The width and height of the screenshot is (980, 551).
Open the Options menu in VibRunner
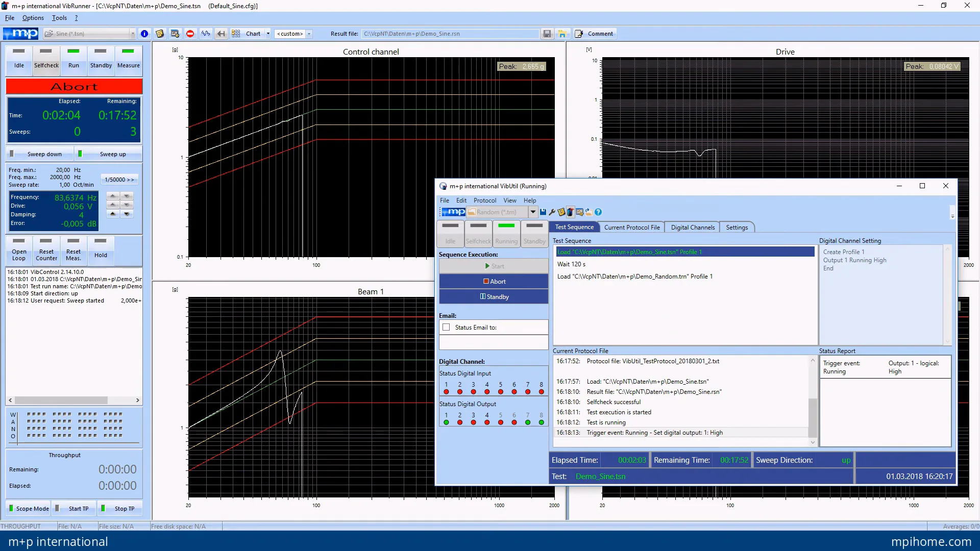click(33, 18)
